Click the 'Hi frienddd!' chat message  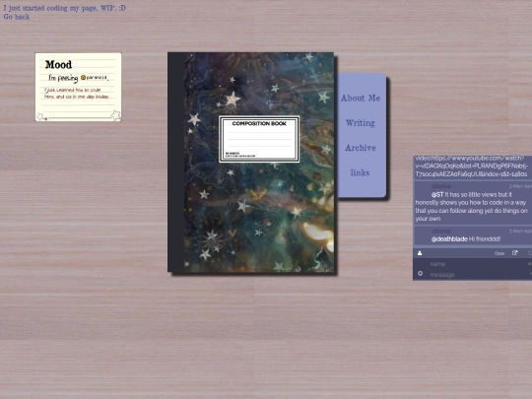[x=486, y=239]
